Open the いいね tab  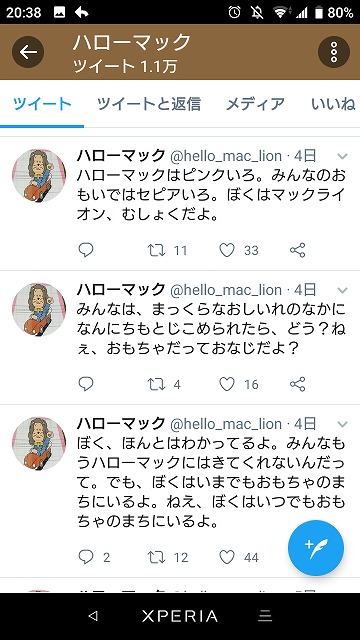pyautogui.click(x=333, y=104)
